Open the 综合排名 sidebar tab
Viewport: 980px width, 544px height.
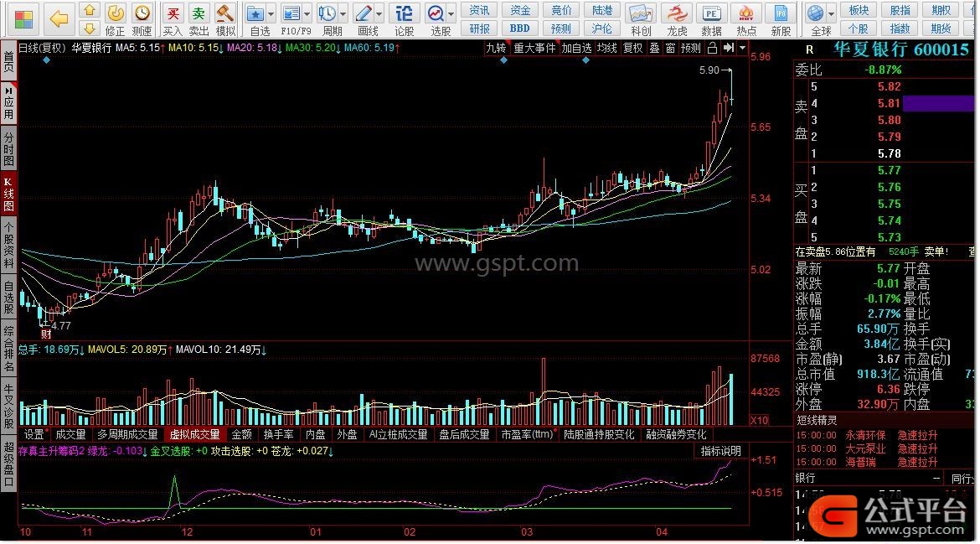(8, 348)
